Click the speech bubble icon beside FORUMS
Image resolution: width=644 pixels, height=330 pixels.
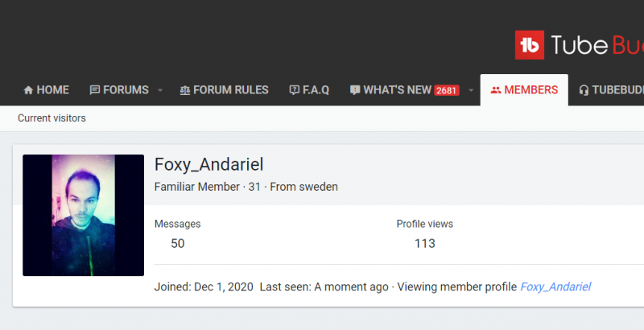(x=95, y=90)
